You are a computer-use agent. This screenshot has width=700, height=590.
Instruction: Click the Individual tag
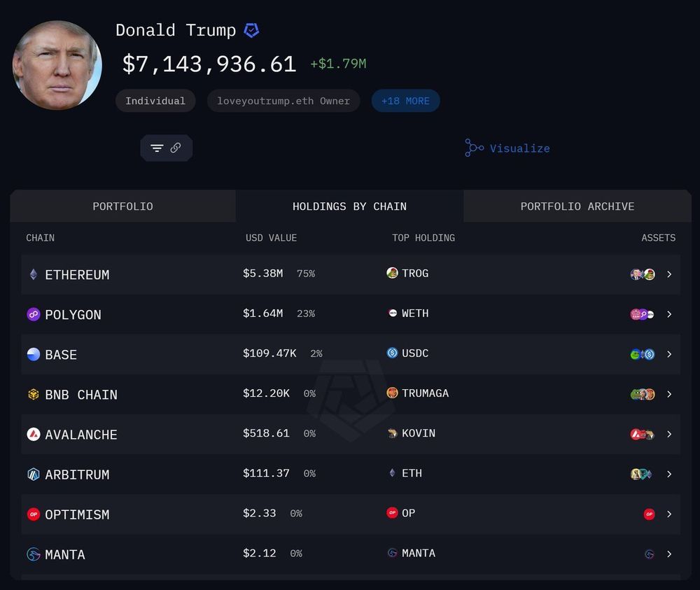pos(155,101)
